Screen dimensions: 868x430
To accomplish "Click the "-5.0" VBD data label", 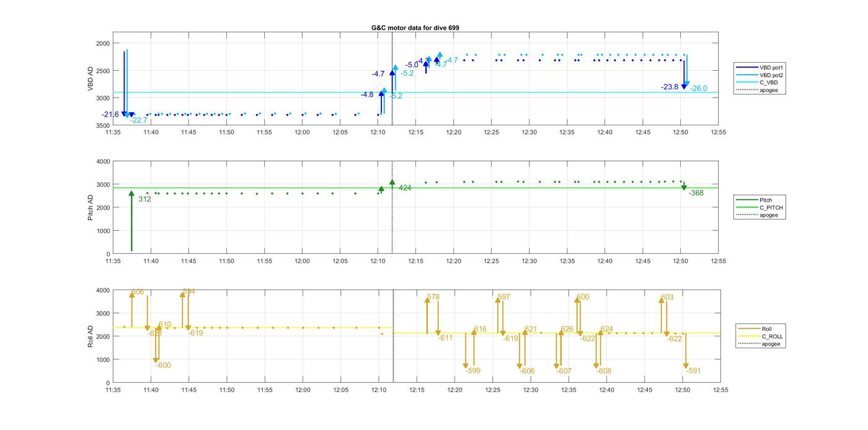I will 412,65.
